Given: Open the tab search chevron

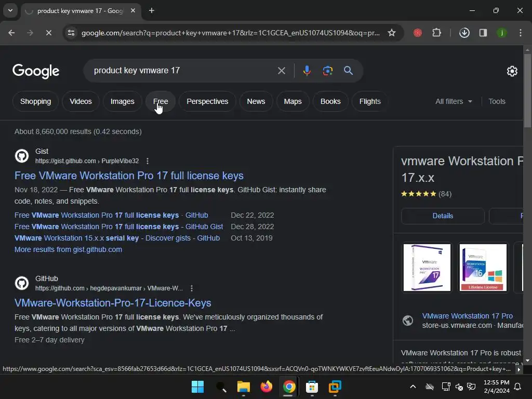Looking at the screenshot, I should (10, 10).
